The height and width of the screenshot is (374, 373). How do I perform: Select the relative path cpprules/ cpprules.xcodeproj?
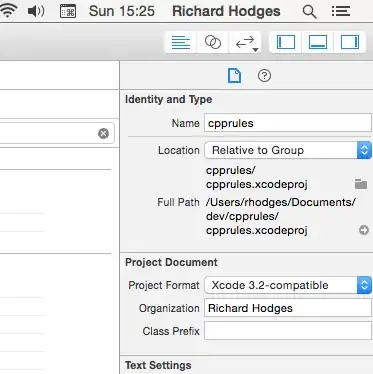[257, 177]
